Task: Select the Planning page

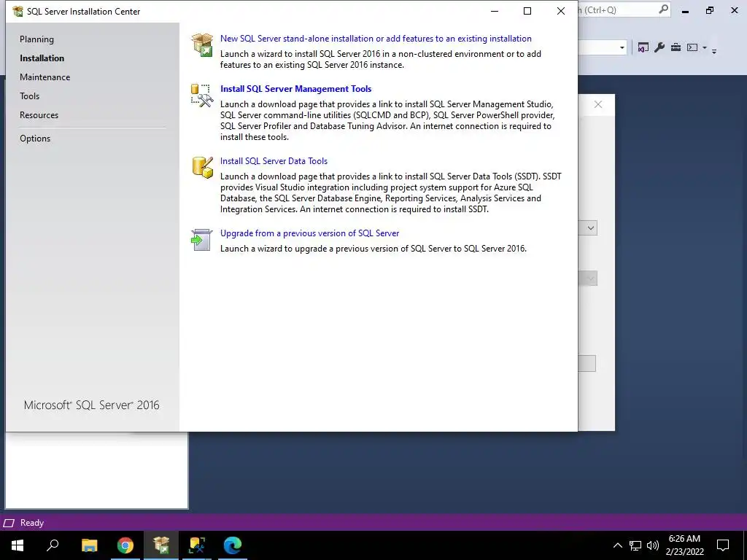Action: coord(36,39)
